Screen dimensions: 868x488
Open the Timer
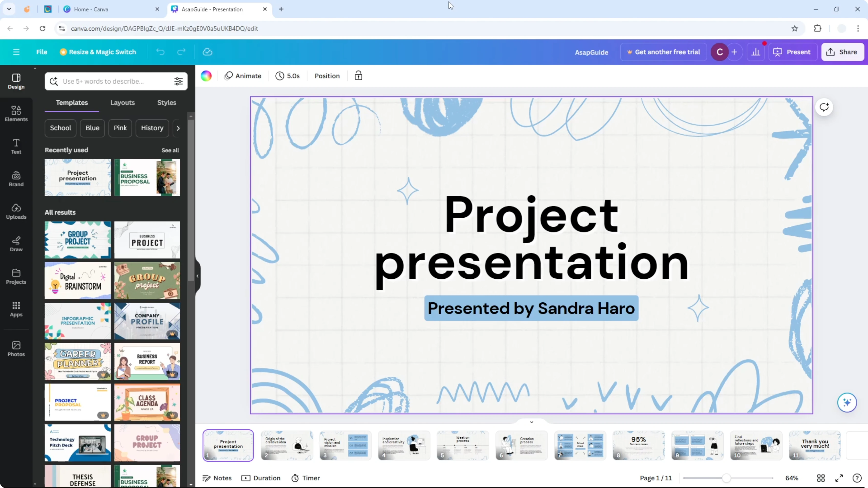(306, 478)
